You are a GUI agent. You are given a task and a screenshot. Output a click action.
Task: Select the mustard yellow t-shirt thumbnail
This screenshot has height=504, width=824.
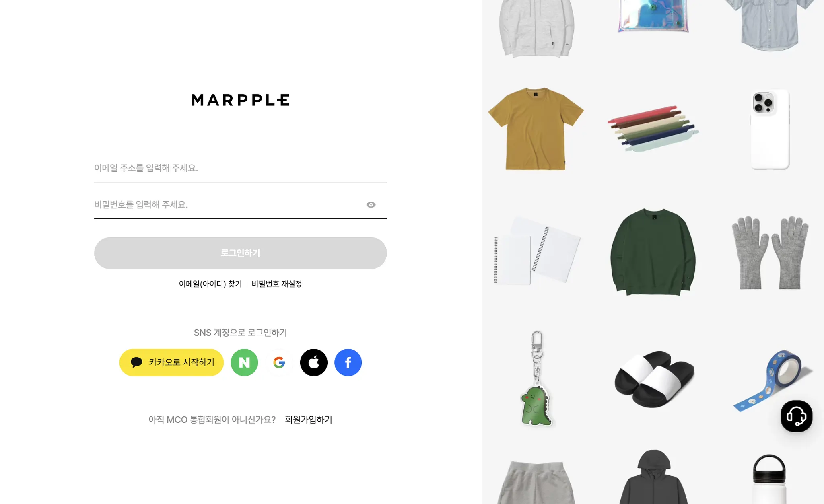pyautogui.click(x=536, y=129)
